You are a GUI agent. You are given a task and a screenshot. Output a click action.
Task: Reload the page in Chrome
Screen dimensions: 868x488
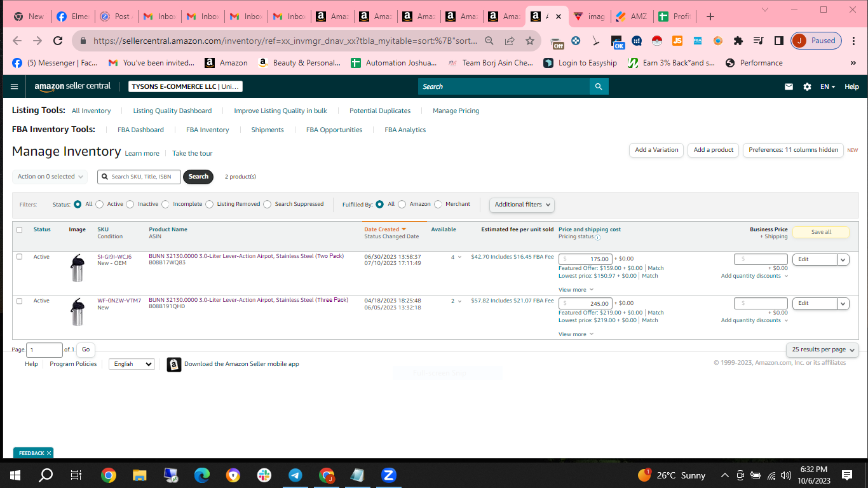point(58,41)
